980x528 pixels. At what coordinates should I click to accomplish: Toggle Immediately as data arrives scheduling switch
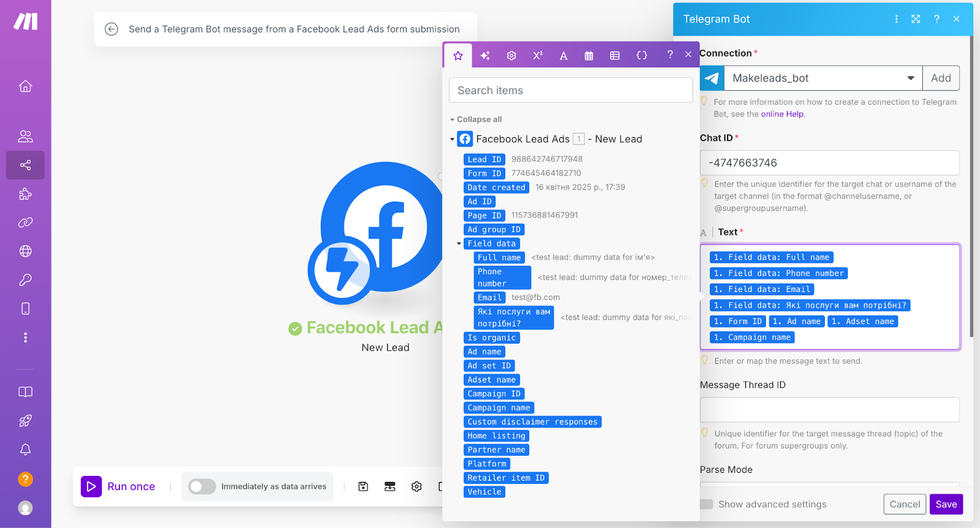tap(202, 486)
